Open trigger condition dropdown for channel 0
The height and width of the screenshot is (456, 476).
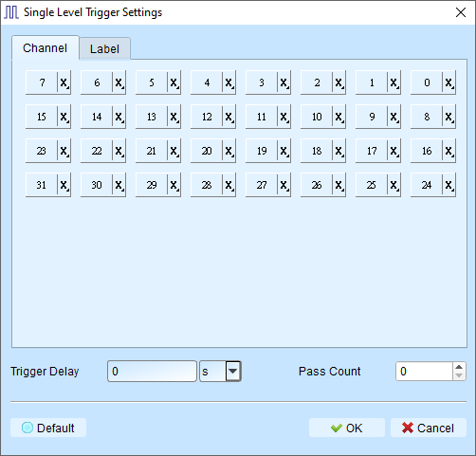tap(449, 82)
